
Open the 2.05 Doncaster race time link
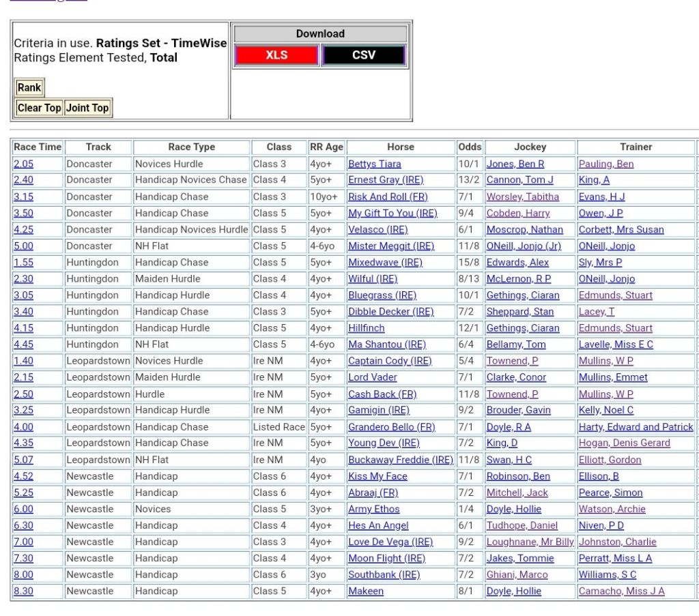[23, 164]
